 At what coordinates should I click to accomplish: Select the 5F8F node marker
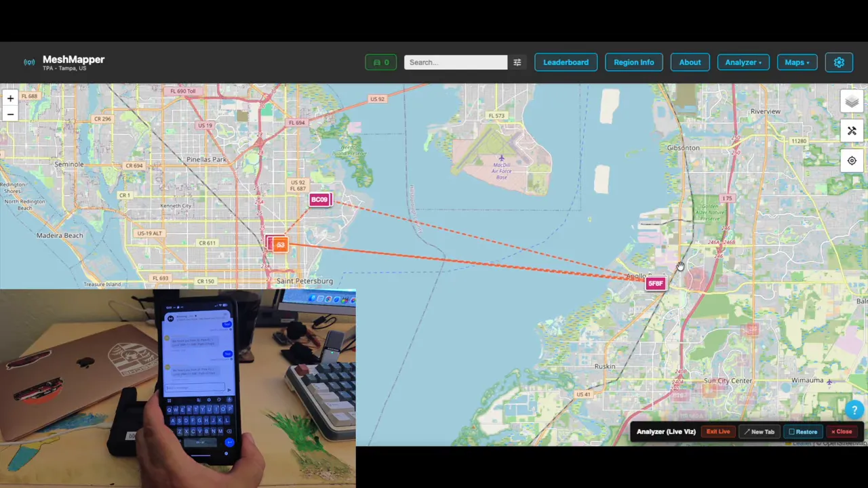(x=656, y=283)
